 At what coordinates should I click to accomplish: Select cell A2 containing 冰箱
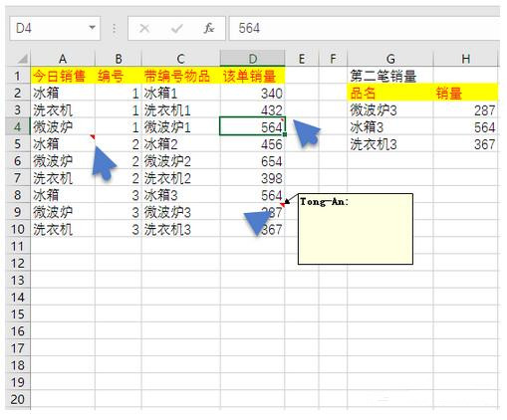click(63, 93)
